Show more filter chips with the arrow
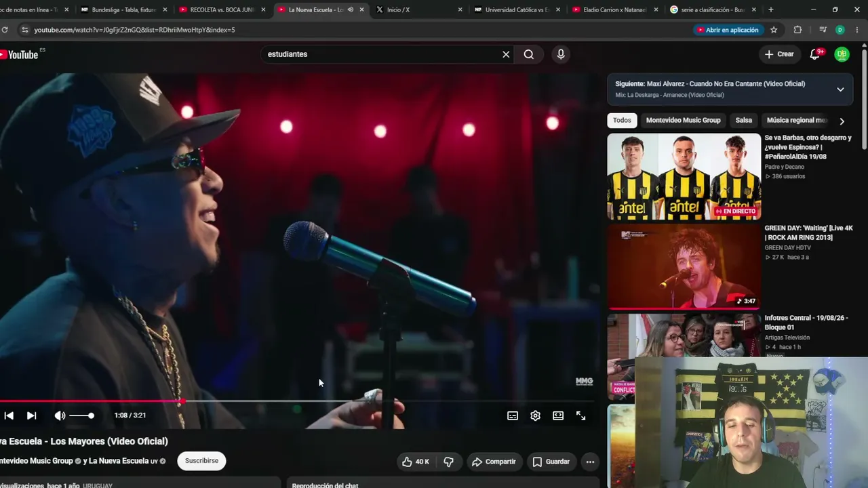868x488 pixels. click(842, 121)
